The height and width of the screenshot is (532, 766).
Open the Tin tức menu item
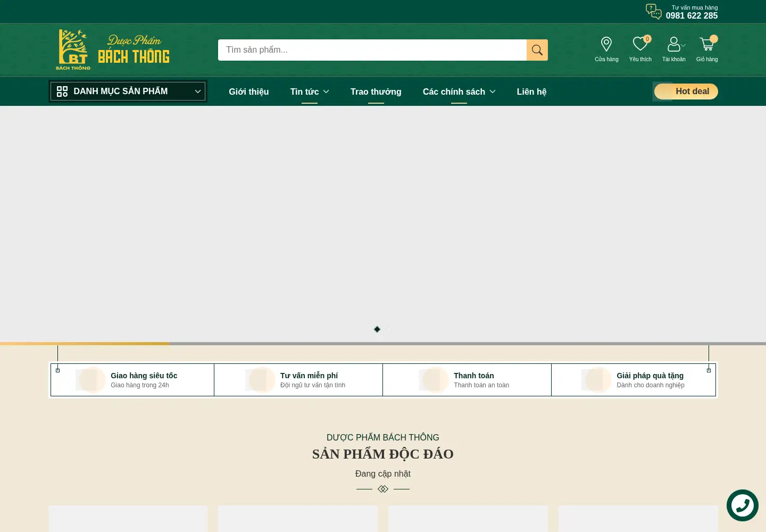(x=304, y=92)
